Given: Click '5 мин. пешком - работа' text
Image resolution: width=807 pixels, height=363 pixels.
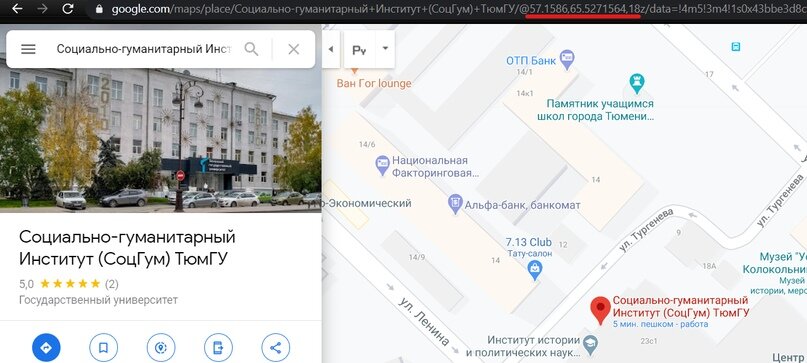Looking at the screenshot, I should [660, 324].
